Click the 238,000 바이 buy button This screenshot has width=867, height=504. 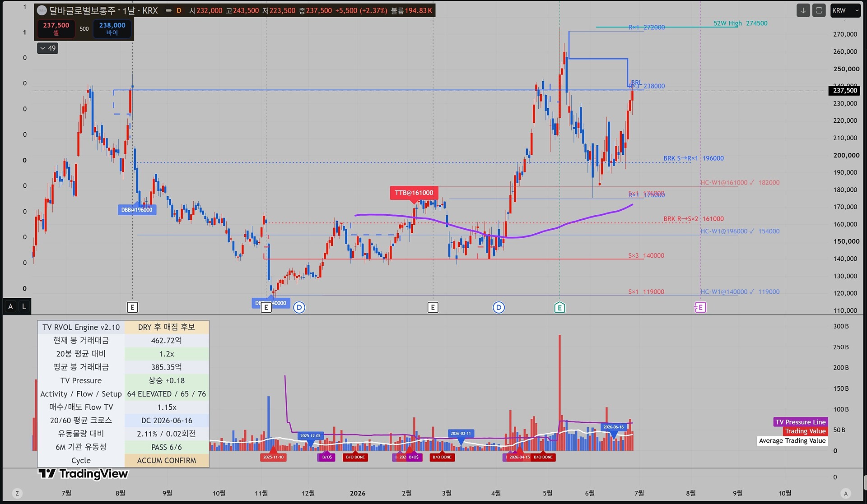[x=112, y=28]
